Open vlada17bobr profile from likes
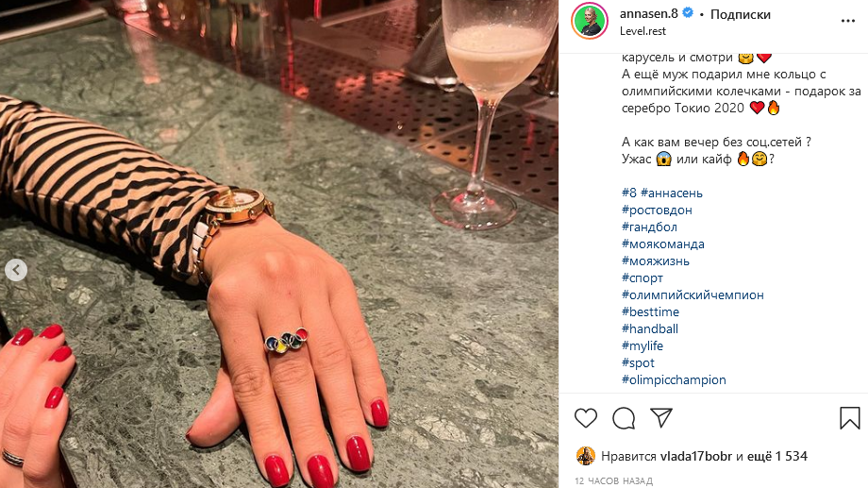The width and height of the screenshot is (868, 488). 696,456
